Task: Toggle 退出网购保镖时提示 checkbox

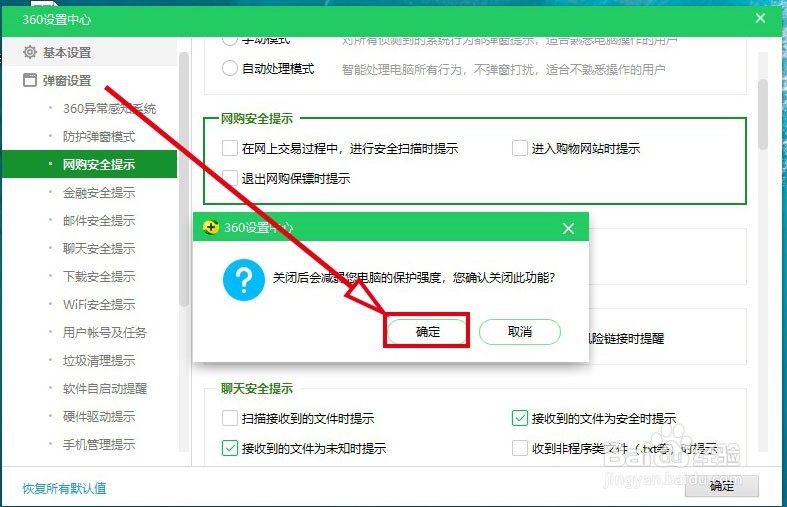Action: [229, 178]
